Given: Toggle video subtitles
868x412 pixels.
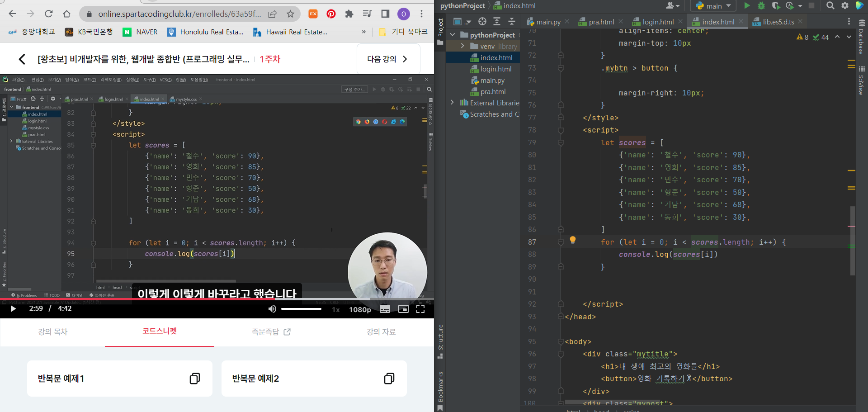Looking at the screenshot, I should point(385,309).
